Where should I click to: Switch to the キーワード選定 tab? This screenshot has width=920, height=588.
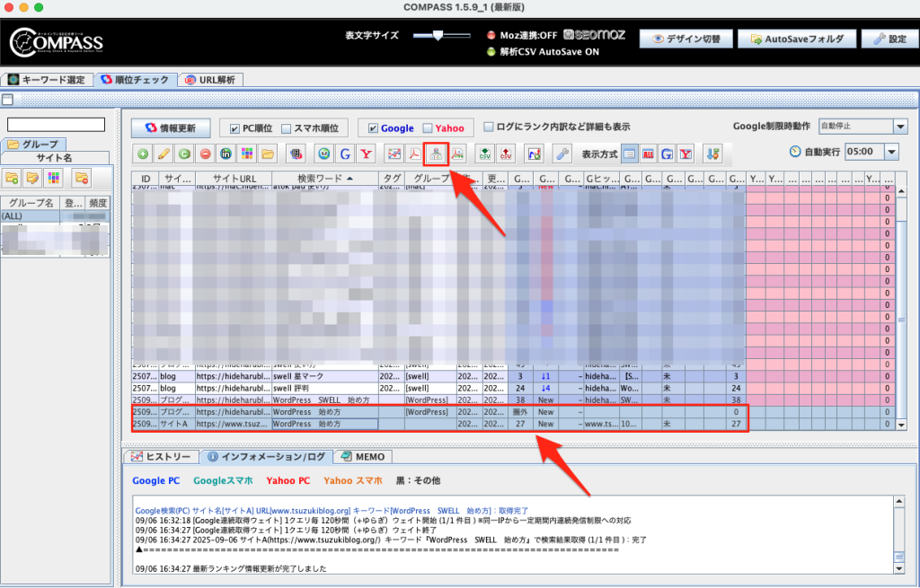tap(46, 80)
